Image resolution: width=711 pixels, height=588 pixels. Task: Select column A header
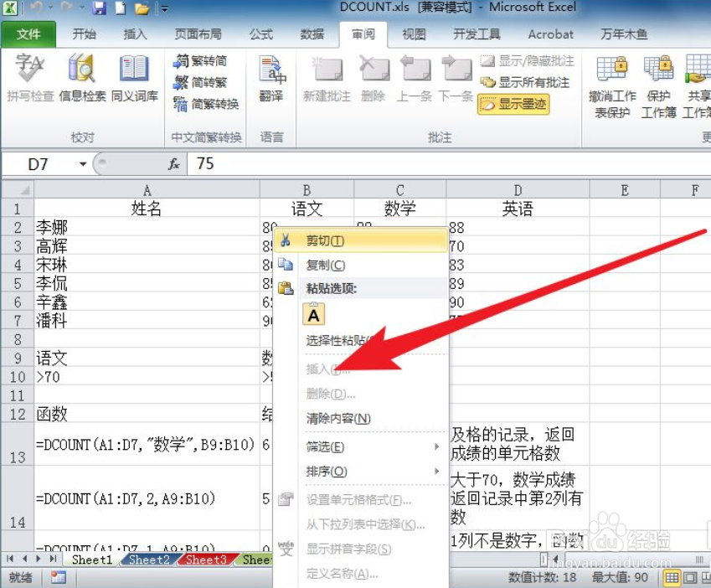tap(147, 189)
